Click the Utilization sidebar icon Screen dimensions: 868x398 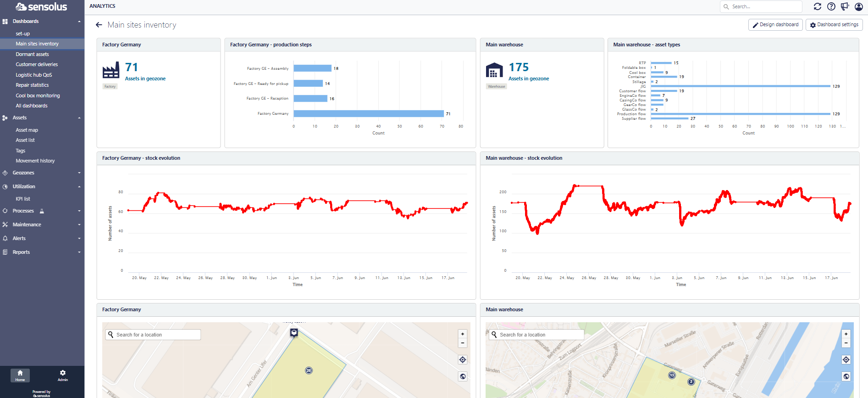[x=5, y=187]
